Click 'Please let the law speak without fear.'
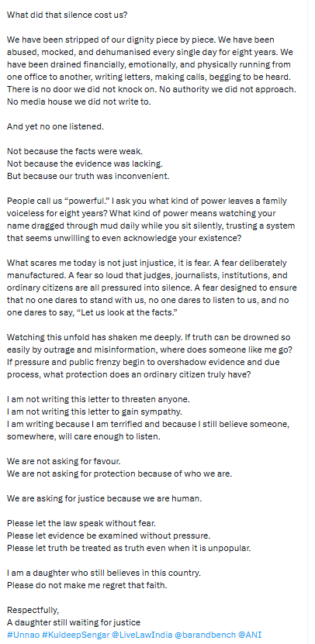Viewport: 315px width, 644px height. point(81,523)
